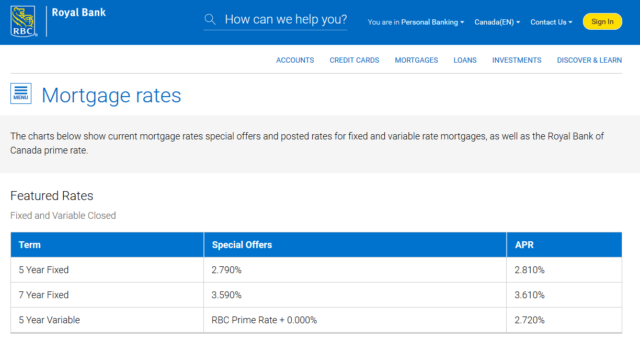The image size is (640, 364).
Task: Click the search magnifier icon
Action: (210, 20)
